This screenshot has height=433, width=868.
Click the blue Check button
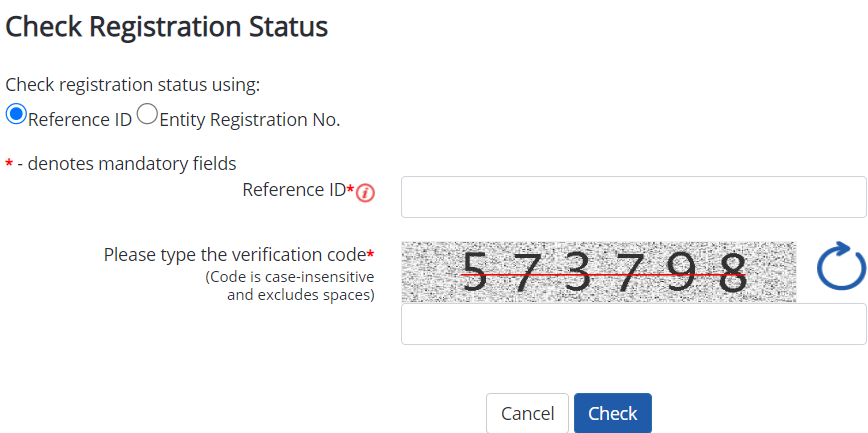tap(612, 413)
